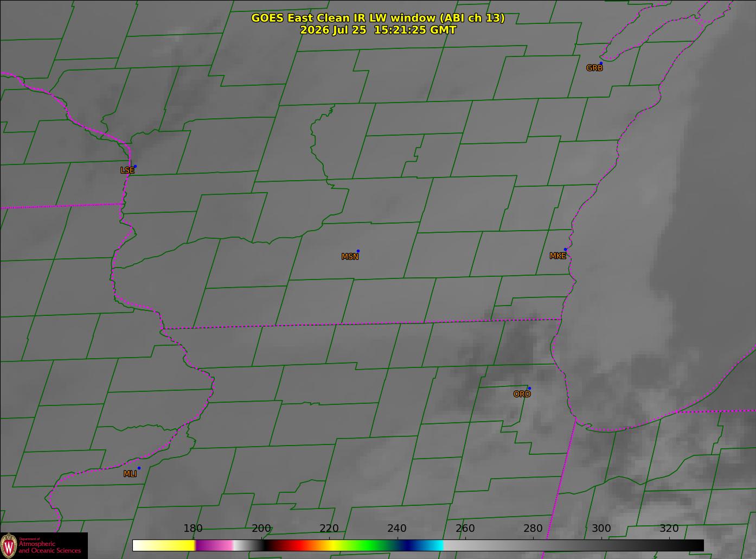Screen dimensions: 756x559
Task: Click the University of Wisconsin crest logo
Action: (9, 545)
